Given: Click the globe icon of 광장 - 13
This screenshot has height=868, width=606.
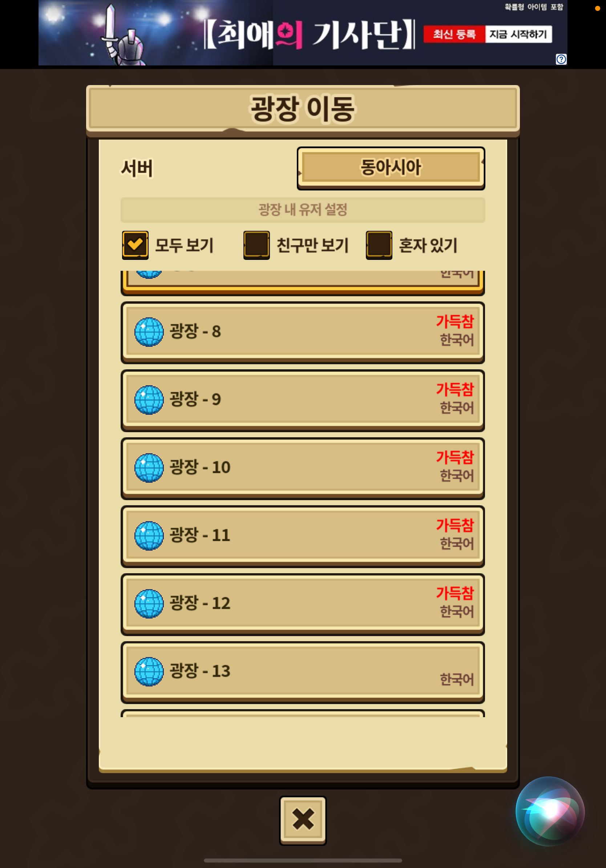Looking at the screenshot, I should pos(149,671).
